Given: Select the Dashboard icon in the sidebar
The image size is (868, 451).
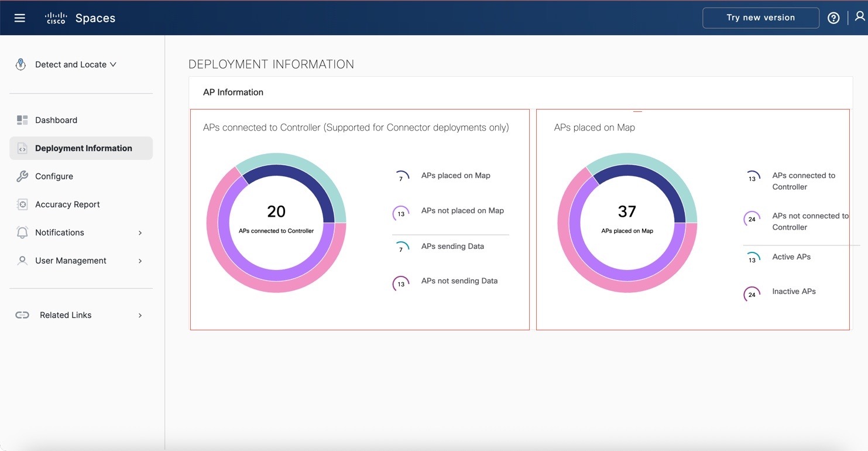Looking at the screenshot, I should click(22, 119).
